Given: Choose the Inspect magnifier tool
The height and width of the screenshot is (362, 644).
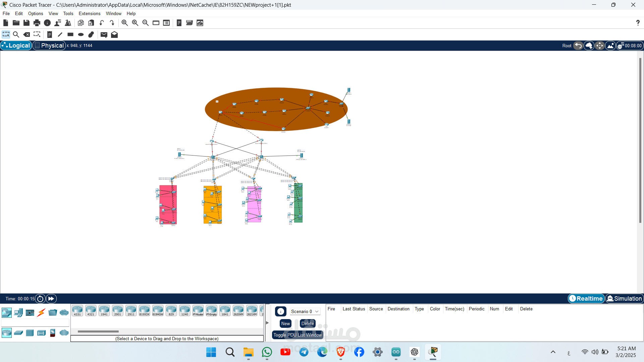Looking at the screenshot, I should click(x=16, y=35).
